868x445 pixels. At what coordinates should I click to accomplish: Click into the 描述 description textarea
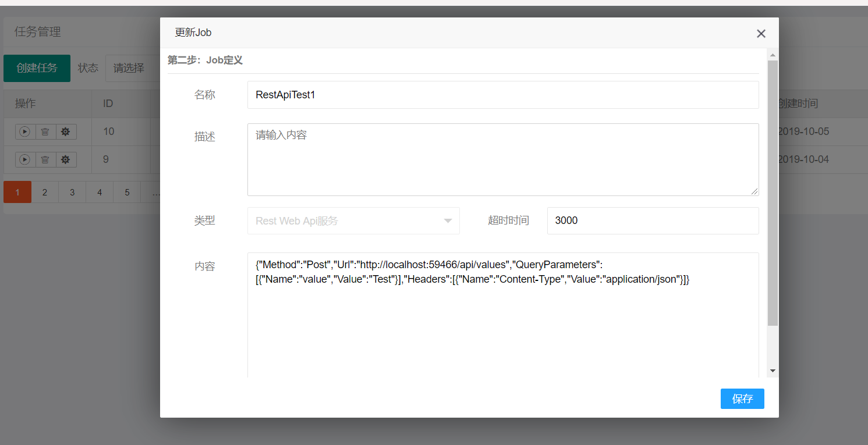pyautogui.click(x=502, y=159)
